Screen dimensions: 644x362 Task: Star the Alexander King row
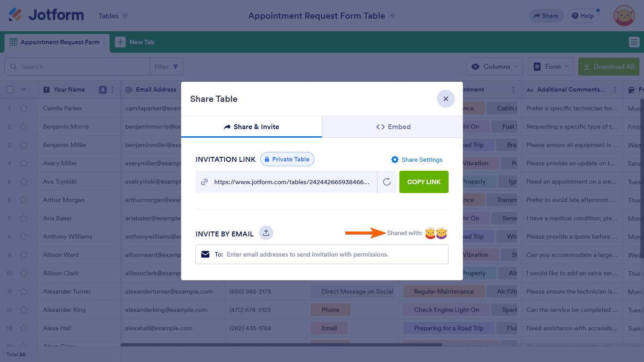point(24,310)
